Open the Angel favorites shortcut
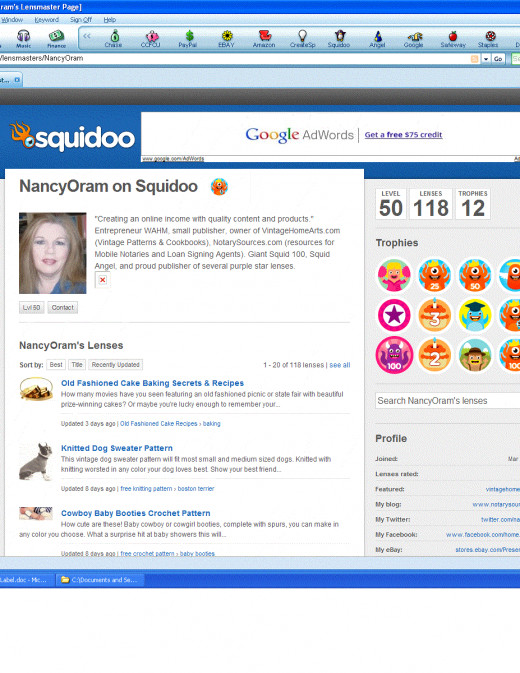This screenshot has width=520, height=673. pos(377,39)
